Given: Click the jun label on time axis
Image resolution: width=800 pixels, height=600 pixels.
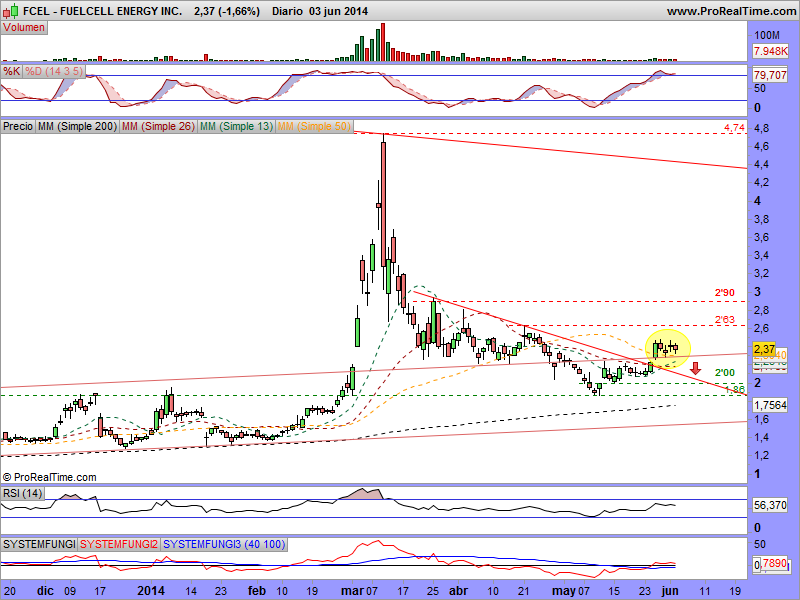Looking at the screenshot, I should pos(669,591).
